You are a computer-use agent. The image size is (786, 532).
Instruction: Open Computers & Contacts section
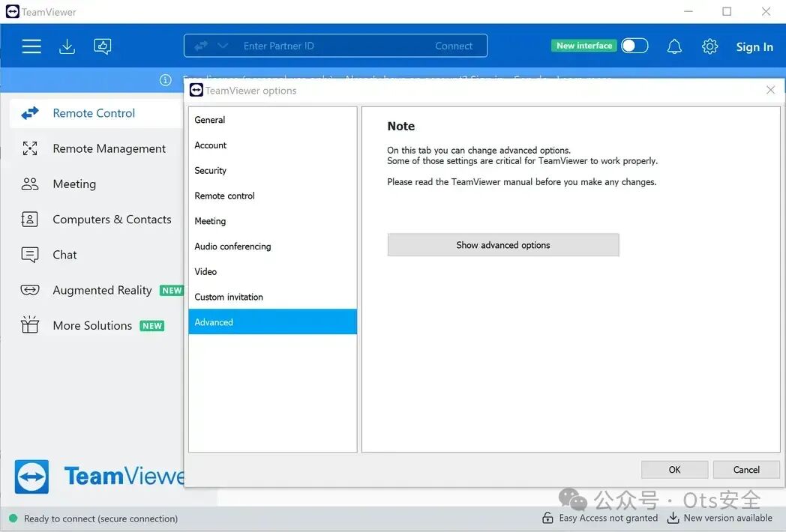pos(97,220)
